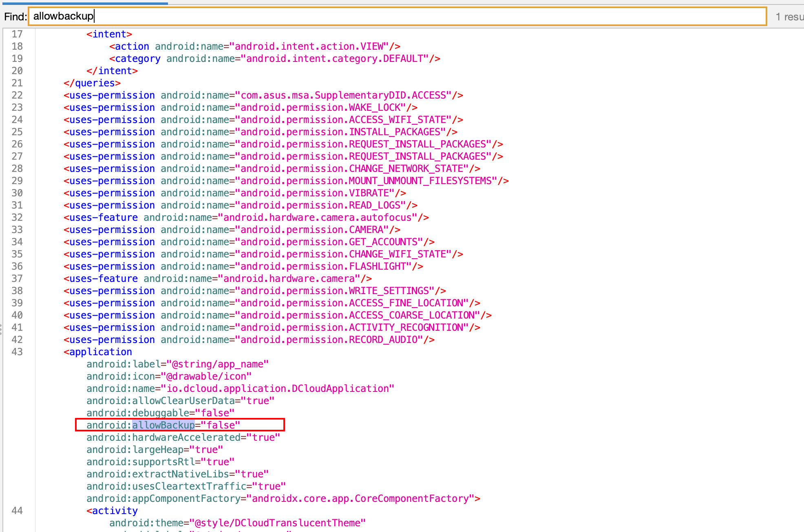Click the <application opening tag
Viewport: 804px width, 532px height.
98,352
